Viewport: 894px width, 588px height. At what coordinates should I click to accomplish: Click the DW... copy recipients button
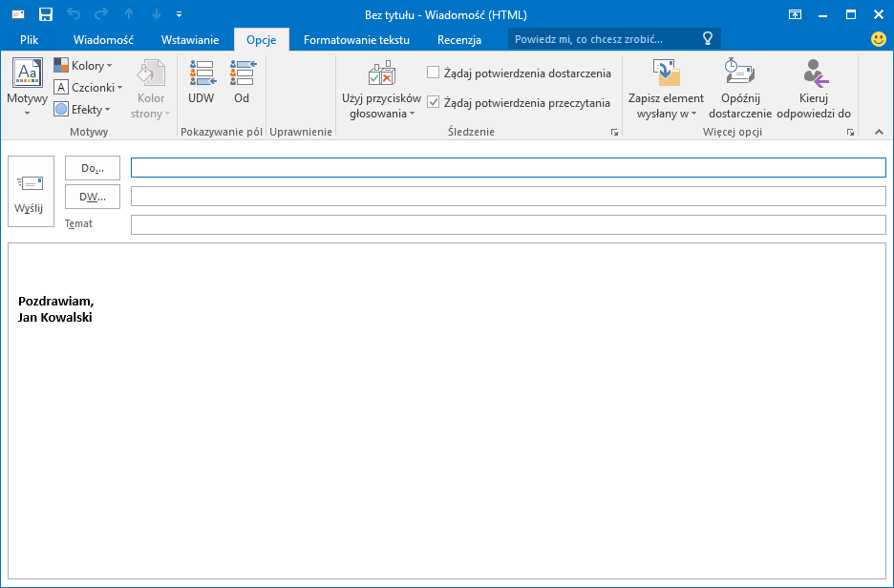point(93,197)
